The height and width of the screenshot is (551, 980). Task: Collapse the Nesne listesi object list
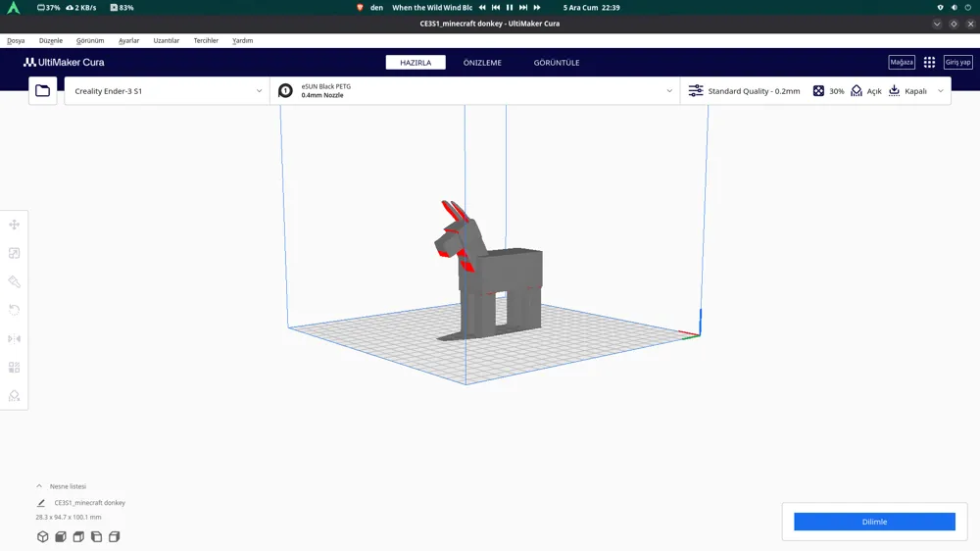(x=39, y=486)
